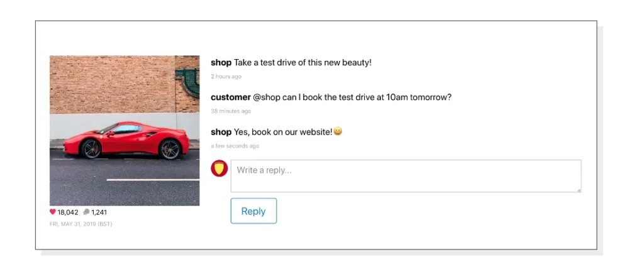
Task: Focus the 'Write a reply...' text field
Action: pyautogui.click(x=406, y=176)
